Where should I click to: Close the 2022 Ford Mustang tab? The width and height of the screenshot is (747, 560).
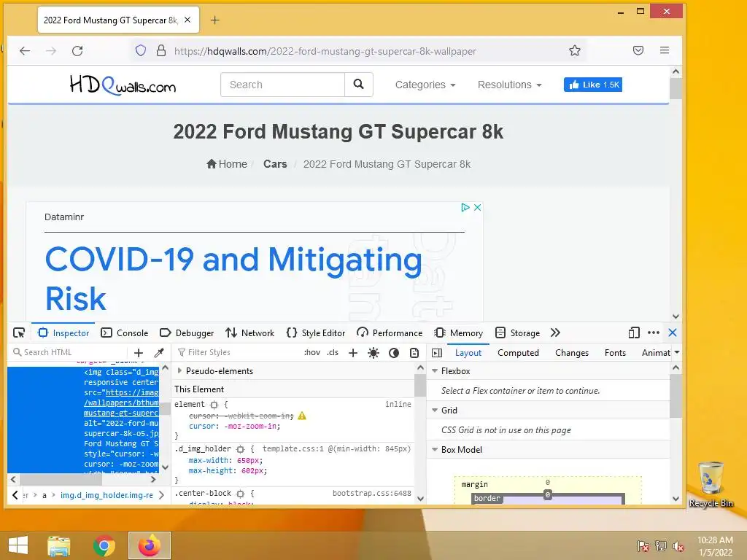(187, 20)
